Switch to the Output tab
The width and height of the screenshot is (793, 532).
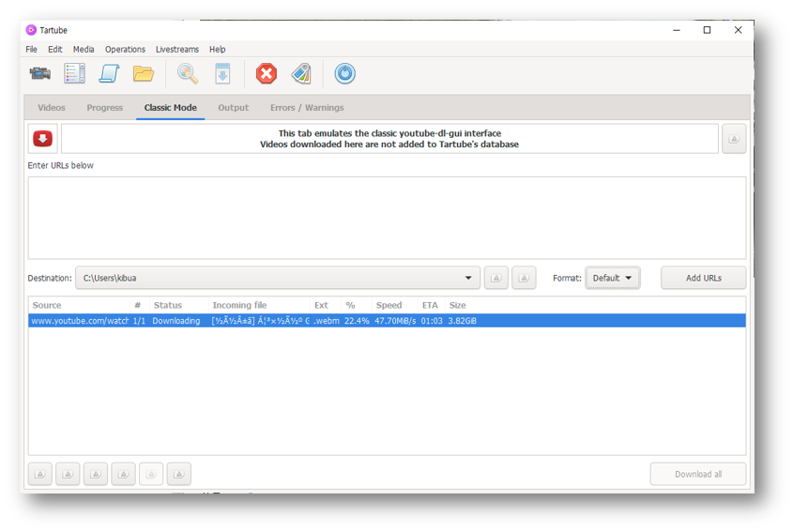233,108
